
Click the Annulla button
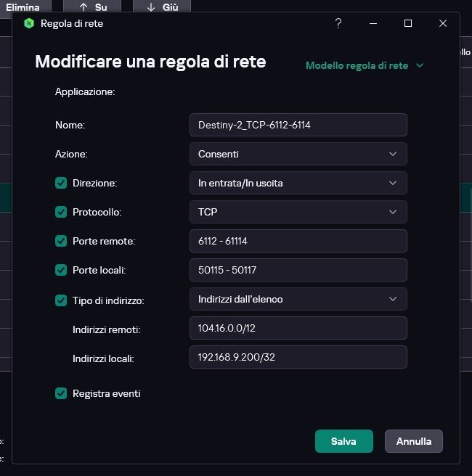tap(414, 441)
